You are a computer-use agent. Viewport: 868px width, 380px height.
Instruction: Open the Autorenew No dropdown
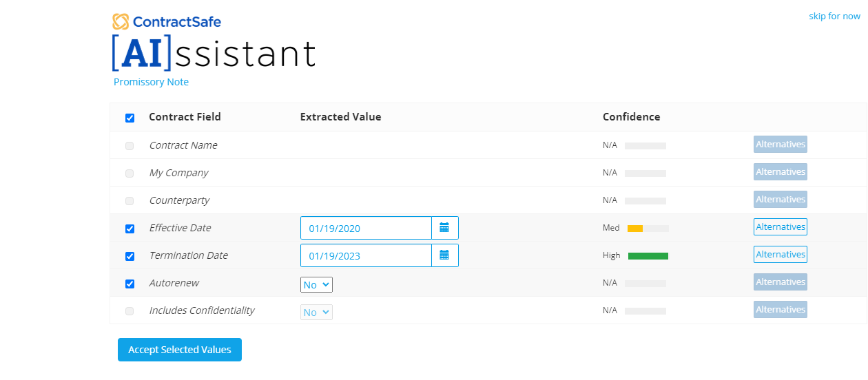pyautogui.click(x=316, y=284)
